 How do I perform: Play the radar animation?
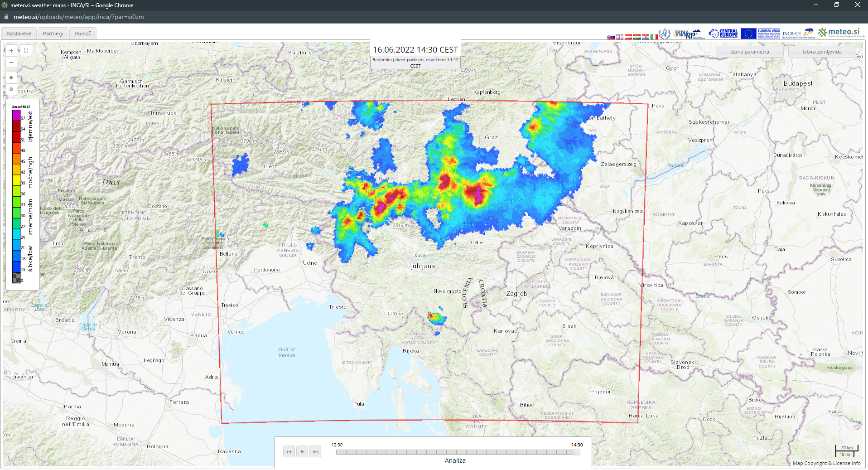[302, 451]
